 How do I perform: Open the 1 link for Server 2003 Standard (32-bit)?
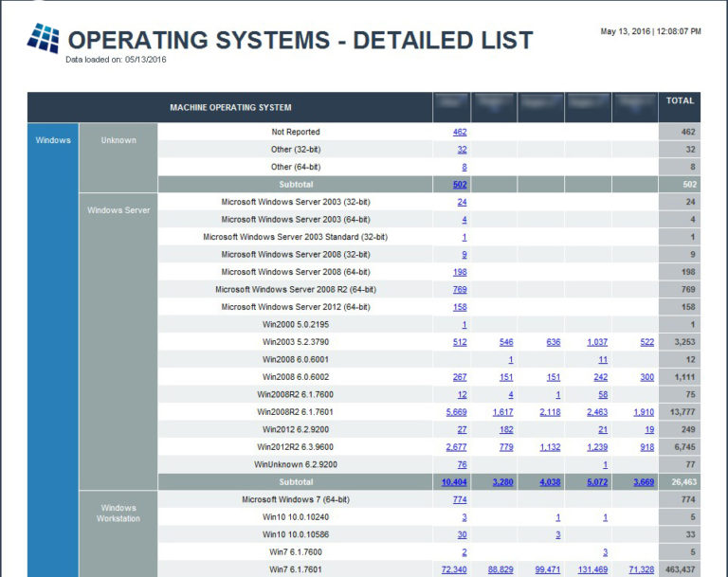click(464, 237)
